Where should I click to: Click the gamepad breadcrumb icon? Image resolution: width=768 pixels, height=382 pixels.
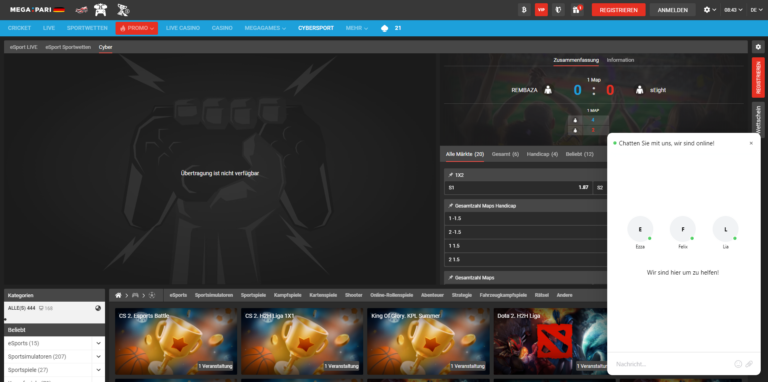click(135, 295)
